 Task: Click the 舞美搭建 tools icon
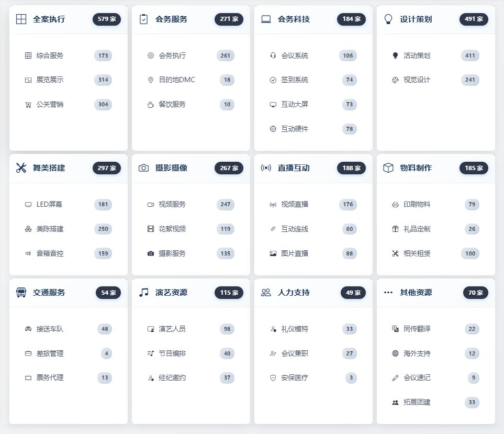pos(21,168)
